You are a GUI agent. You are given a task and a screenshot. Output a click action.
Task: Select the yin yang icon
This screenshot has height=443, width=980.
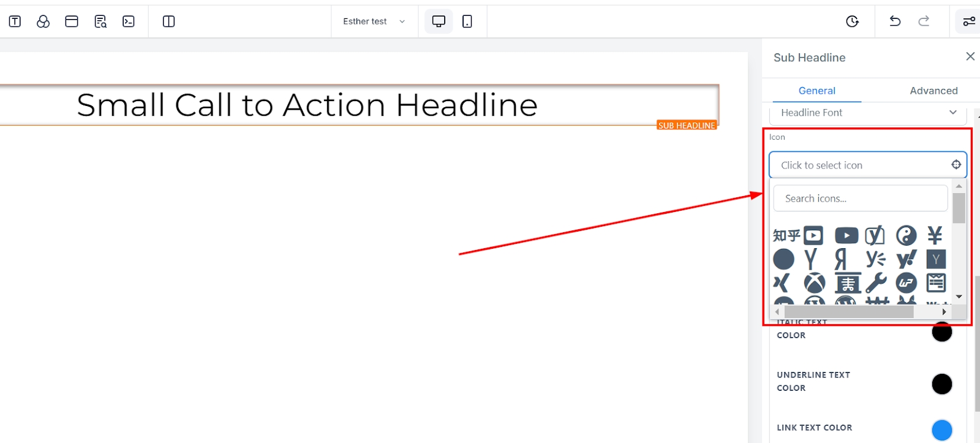(x=907, y=235)
